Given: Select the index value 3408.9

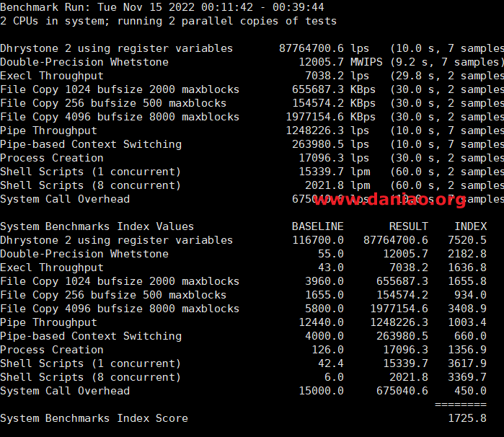Looking at the screenshot, I should (x=467, y=309).
